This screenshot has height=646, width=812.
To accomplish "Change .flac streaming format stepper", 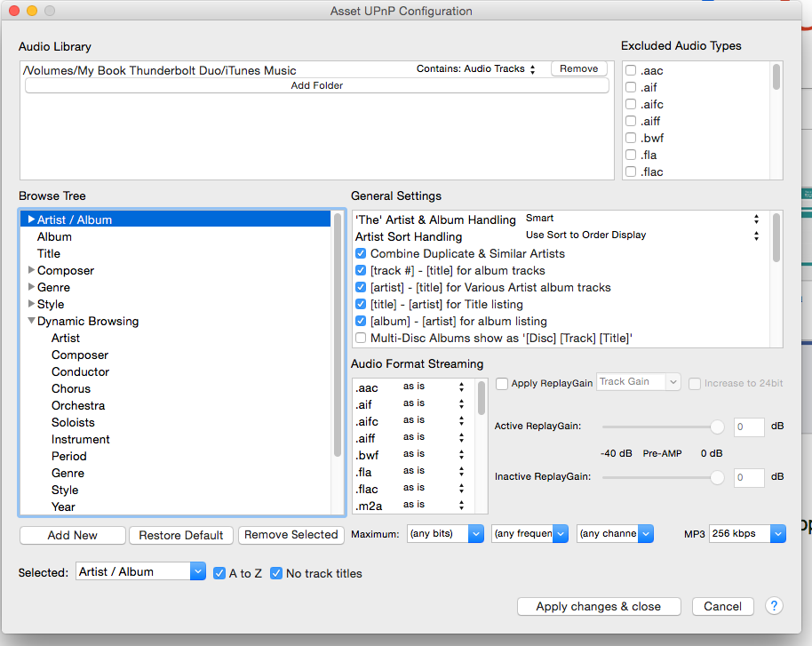I will tap(461, 488).
